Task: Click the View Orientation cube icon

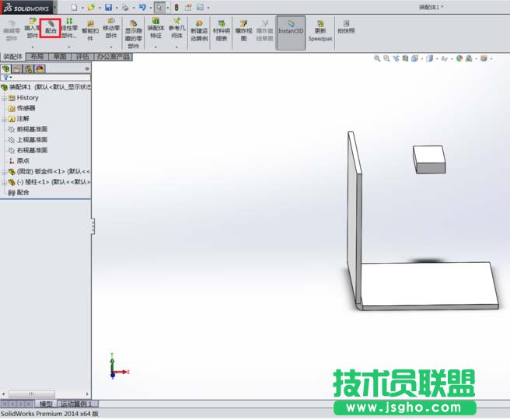Action: [414, 58]
